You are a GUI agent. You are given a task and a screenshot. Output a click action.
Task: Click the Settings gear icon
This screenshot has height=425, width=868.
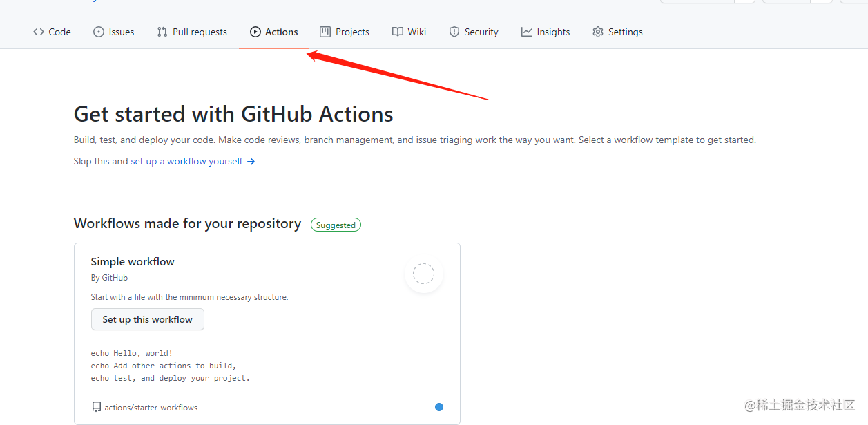point(598,32)
